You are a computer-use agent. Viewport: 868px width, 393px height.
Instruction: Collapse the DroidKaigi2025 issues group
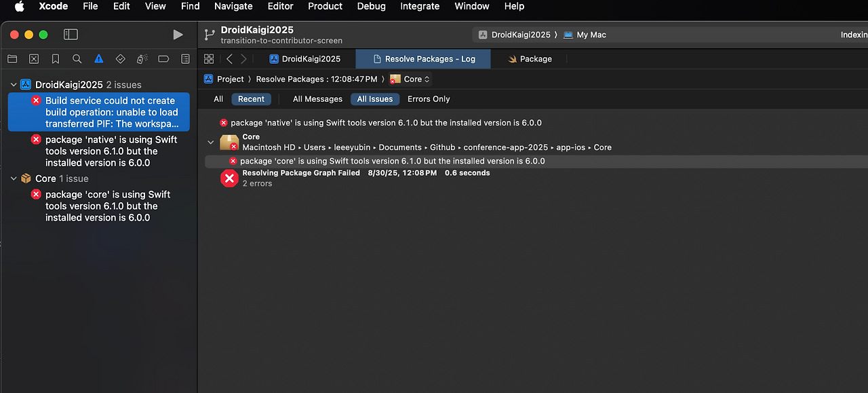(x=14, y=85)
